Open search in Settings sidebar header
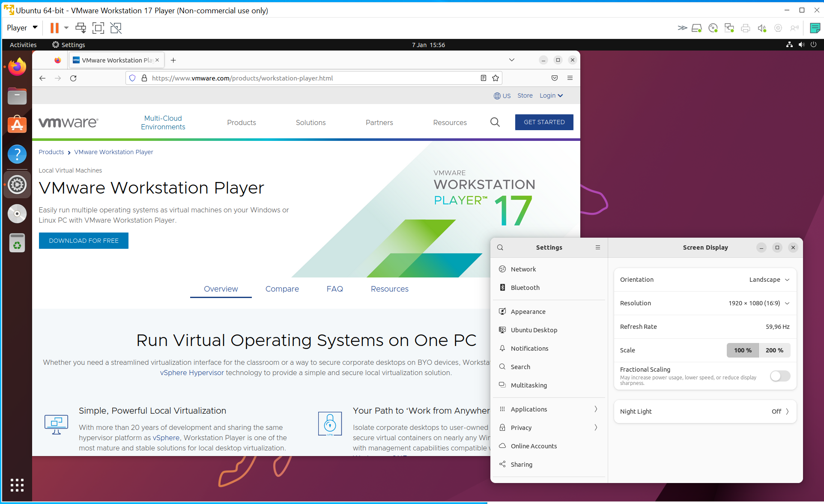 pos(500,248)
